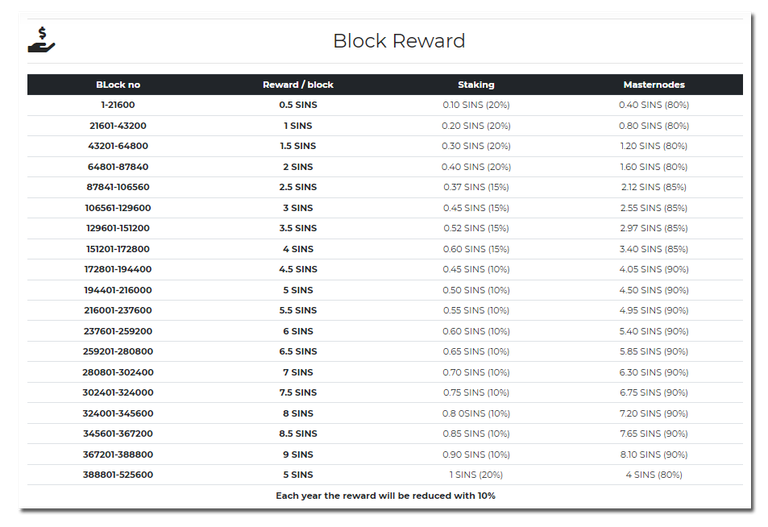768x527 pixels.
Task: Click the 0.37 SINS (15%) staking value
Action: tap(476, 187)
